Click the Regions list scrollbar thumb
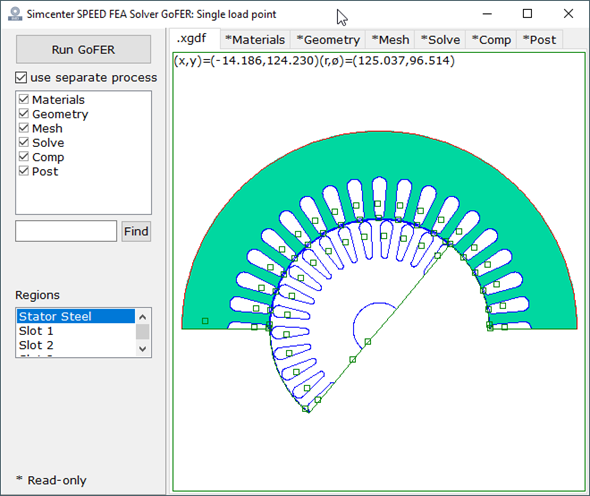Screen dimensions: 590x496 [x=143, y=332]
